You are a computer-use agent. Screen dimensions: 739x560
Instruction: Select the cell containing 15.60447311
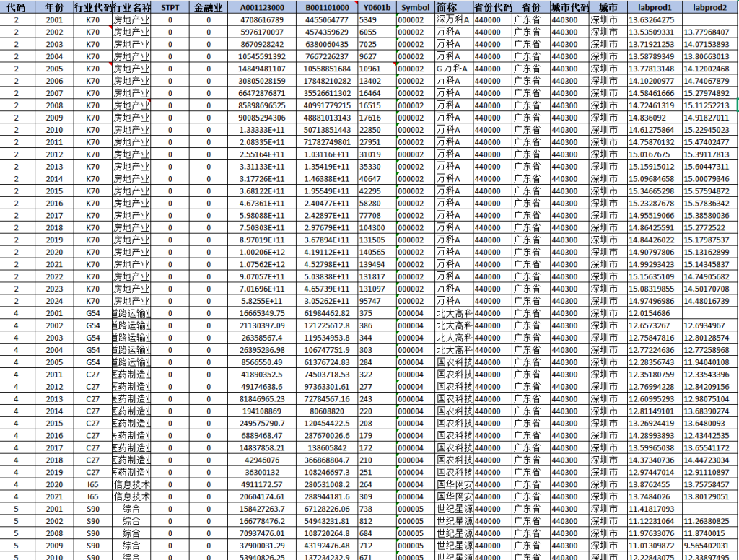709,167
